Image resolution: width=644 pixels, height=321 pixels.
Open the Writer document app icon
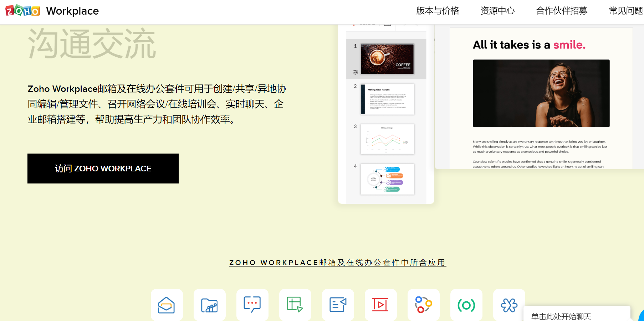click(338, 305)
